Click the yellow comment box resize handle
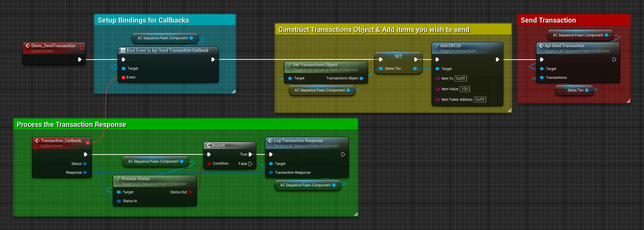This screenshot has height=230, width=644. (x=510, y=110)
